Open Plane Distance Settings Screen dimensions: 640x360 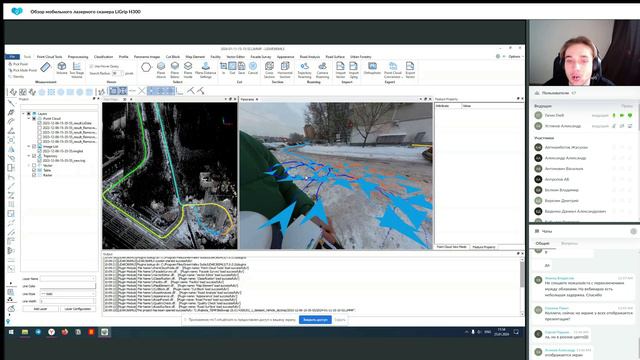tap(205, 70)
